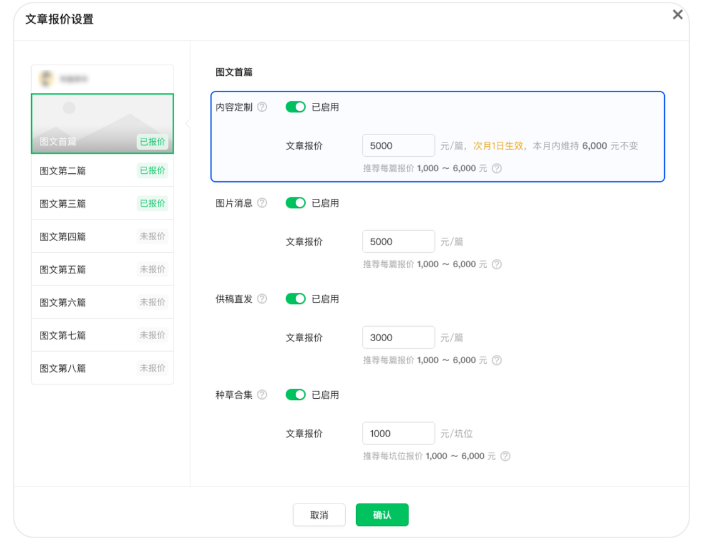
Task: Click 元/坑位 unit label
Action: (x=456, y=433)
